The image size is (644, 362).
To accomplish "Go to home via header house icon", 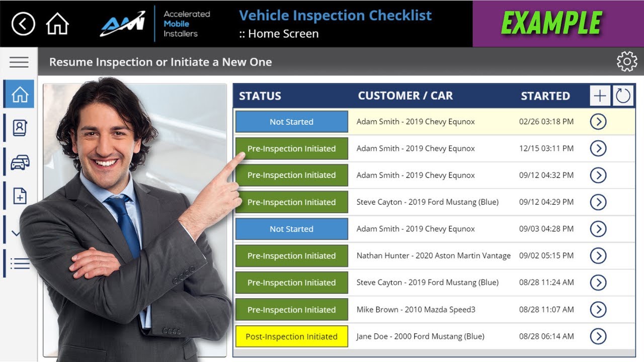I will point(57,24).
